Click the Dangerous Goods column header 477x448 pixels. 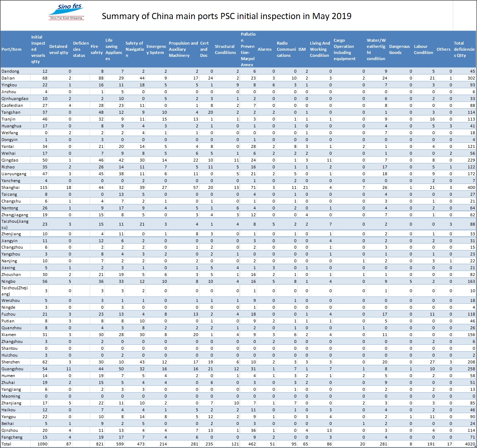point(399,49)
